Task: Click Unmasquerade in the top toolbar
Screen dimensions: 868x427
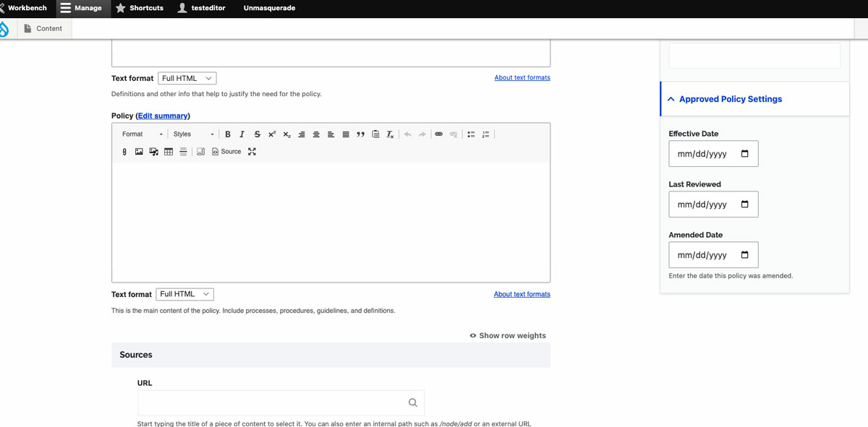Action: [x=269, y=8]
